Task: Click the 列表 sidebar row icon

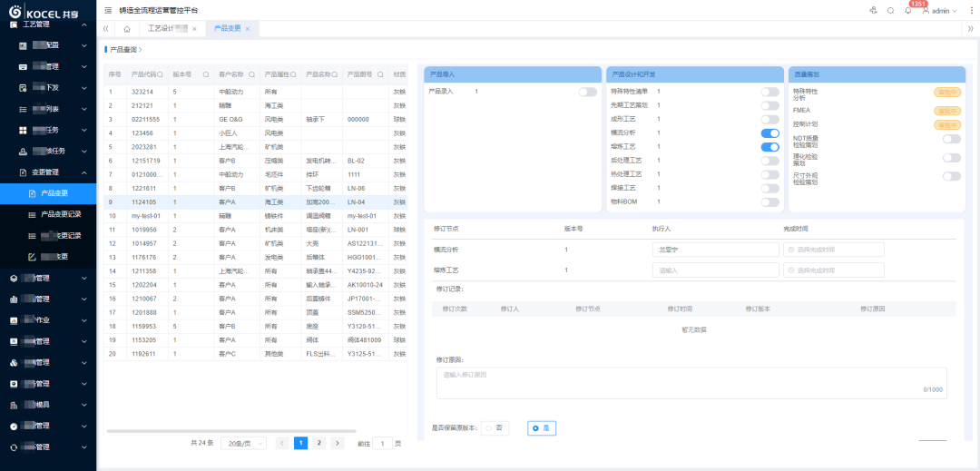Action: pyautogui.click(x=23, y=109)
